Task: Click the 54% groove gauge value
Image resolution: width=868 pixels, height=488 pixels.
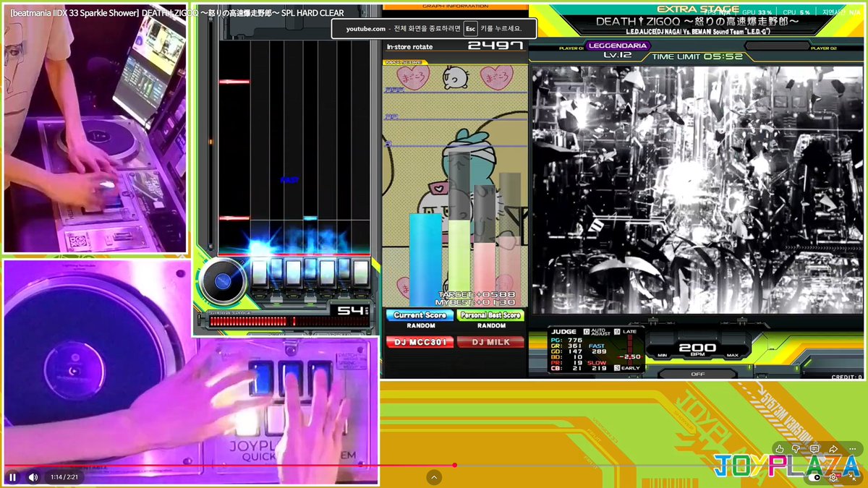Action: coord(353,311)
